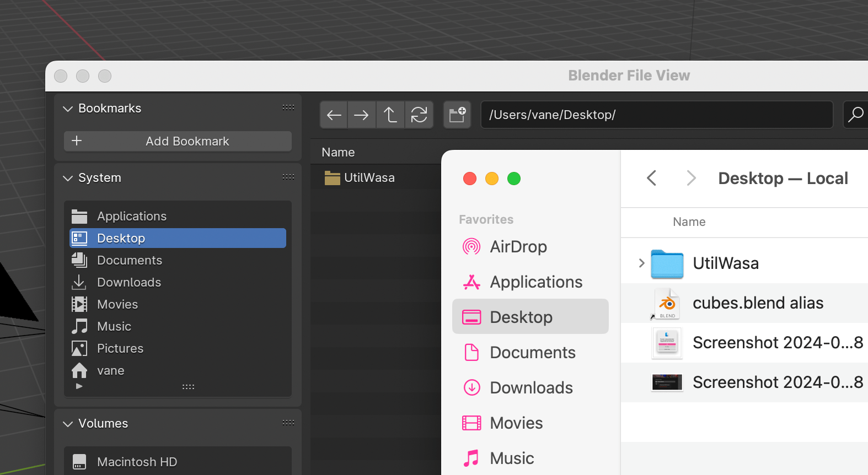Open the vane home folder in Blender
Viewport: 868px width, 475px height.
pos(178,370)
